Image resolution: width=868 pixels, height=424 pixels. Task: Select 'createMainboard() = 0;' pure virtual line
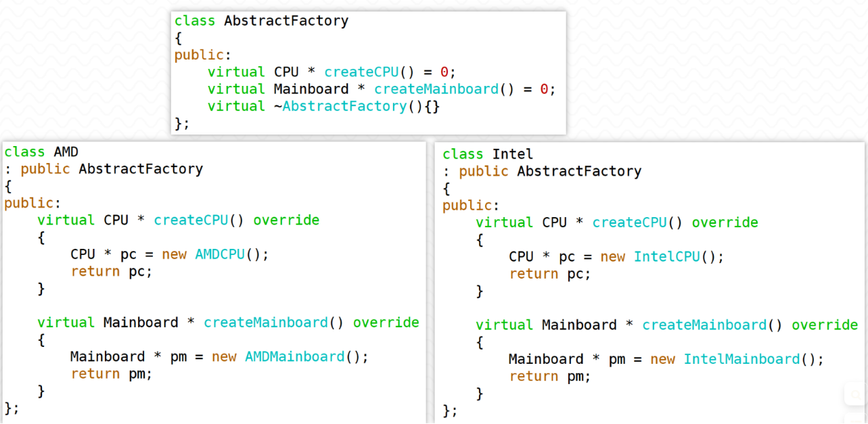pos(465,89)
